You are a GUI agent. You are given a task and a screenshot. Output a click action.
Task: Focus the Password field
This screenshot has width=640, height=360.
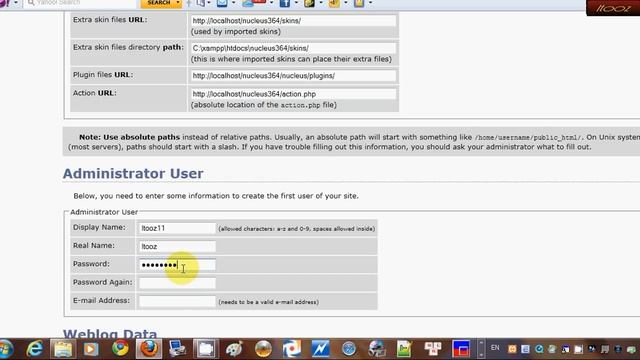coord(177,265)
